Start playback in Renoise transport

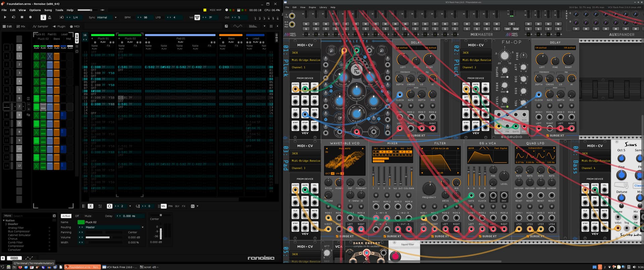[x=5, y=17]
